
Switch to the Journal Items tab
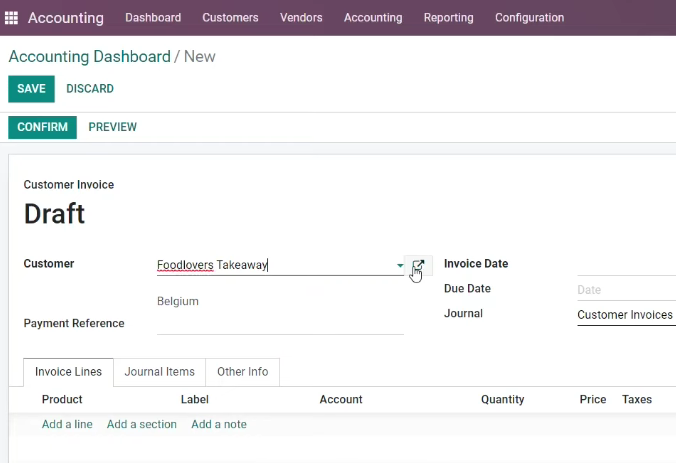160,372
